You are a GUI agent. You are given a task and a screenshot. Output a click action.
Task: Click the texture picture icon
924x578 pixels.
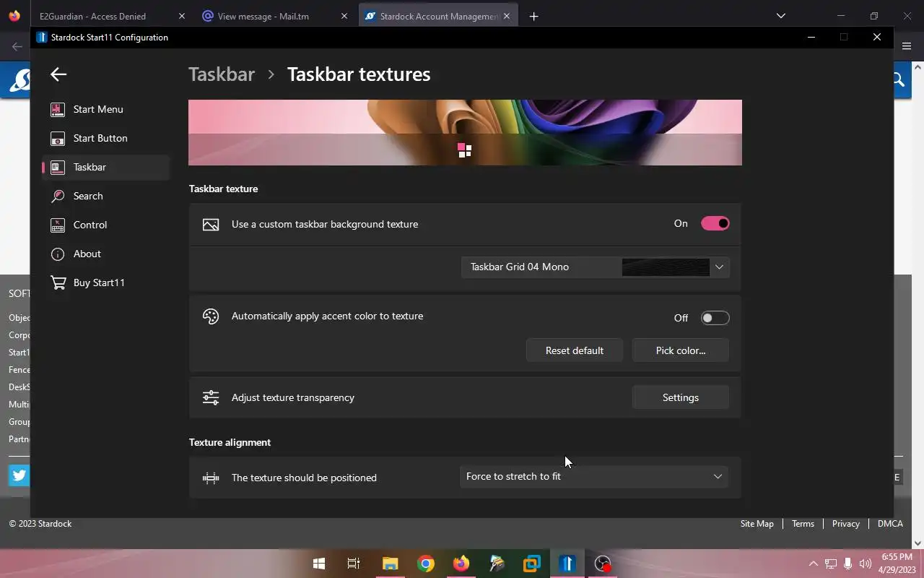click(x=211, y=225)
